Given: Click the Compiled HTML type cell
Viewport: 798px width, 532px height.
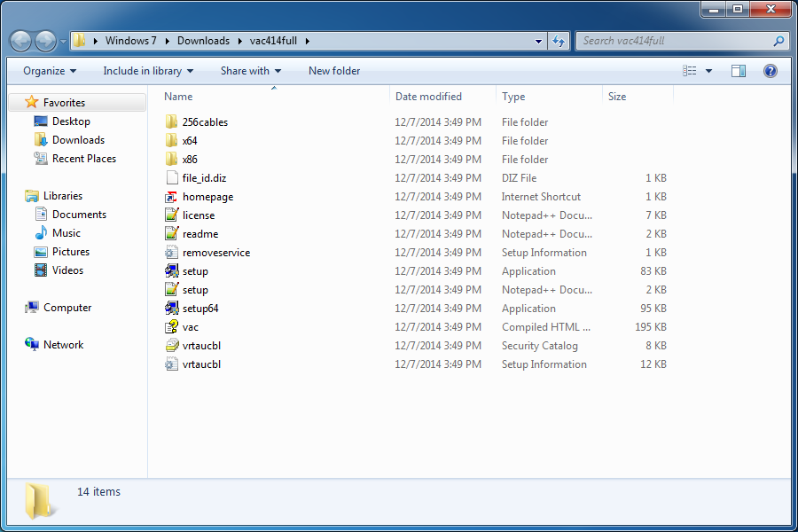Looking at the screenshot, I should [546, 327].
